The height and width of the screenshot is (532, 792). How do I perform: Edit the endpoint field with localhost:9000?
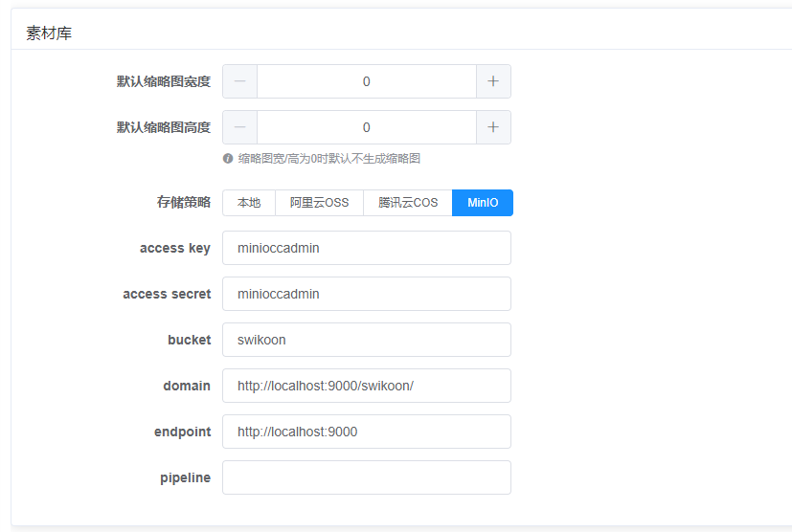[x=366, y=432]
